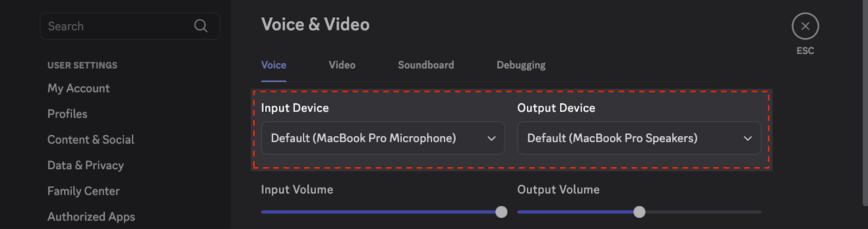Close settings with the X icon
The width and height of the screenshot is (868, 229).
tap(805, 26)
